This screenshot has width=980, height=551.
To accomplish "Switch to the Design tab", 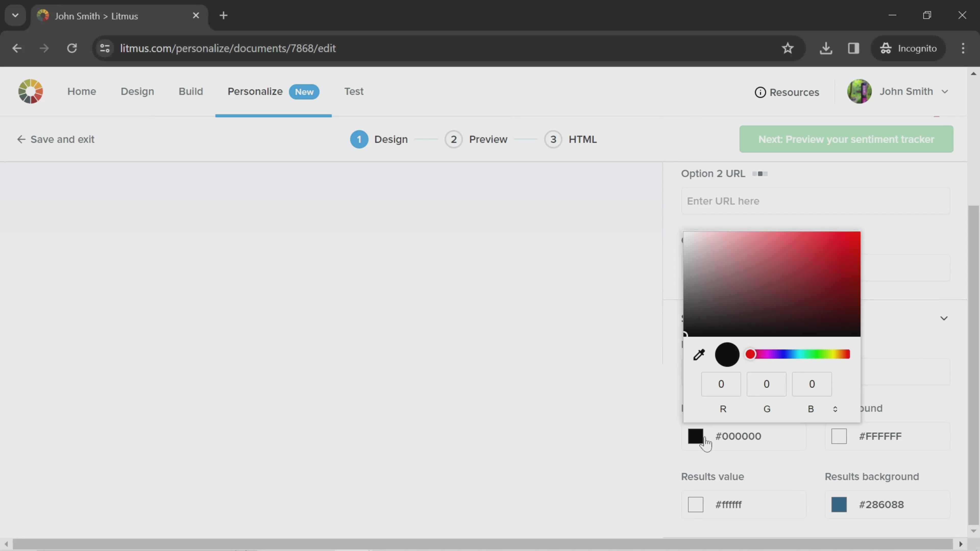I will click(137, 91).
